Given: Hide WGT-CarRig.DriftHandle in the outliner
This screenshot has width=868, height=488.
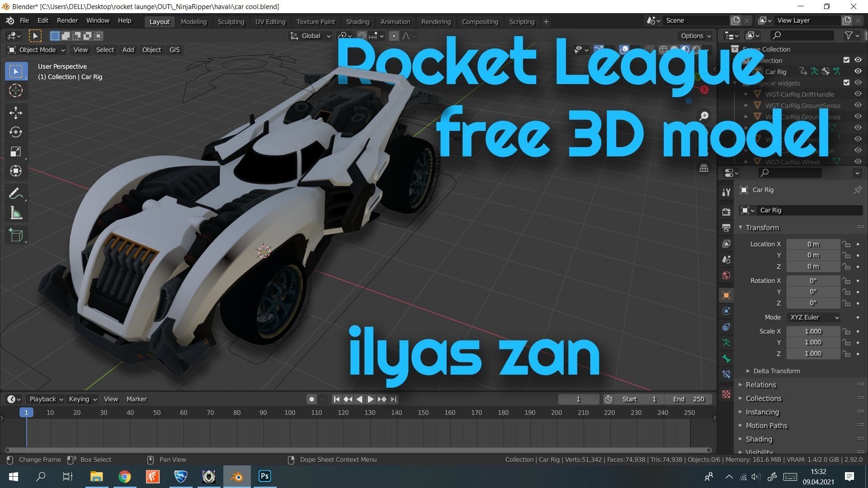Looking at the screenshot, I should click(858, 94).
